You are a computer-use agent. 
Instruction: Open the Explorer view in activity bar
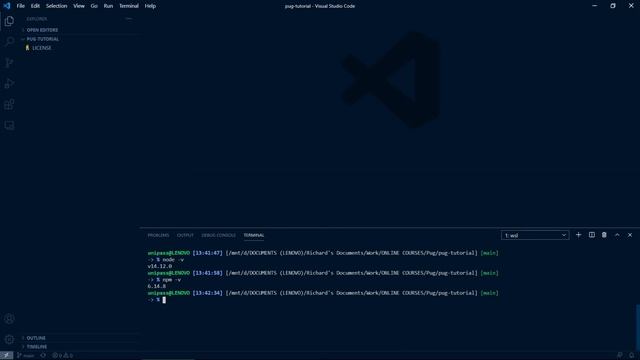tap(9, 21)
